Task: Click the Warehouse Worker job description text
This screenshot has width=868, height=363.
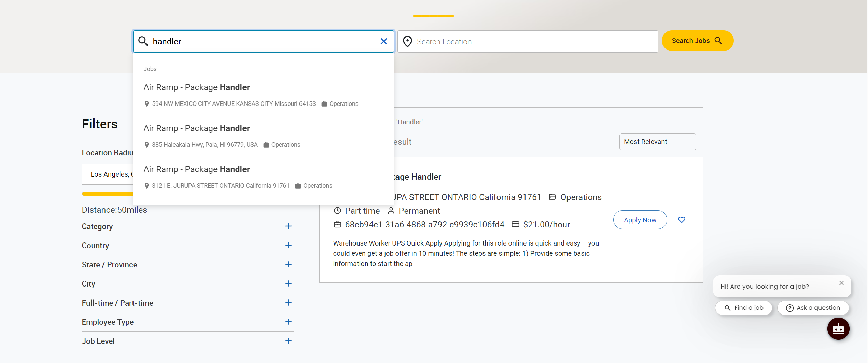Action: [466, 253]
